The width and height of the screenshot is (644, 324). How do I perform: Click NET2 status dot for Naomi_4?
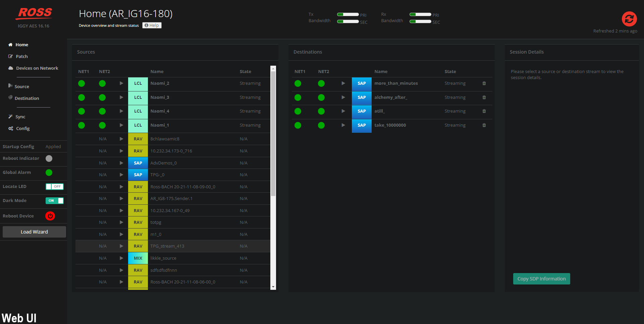click(x=102, y=111)
